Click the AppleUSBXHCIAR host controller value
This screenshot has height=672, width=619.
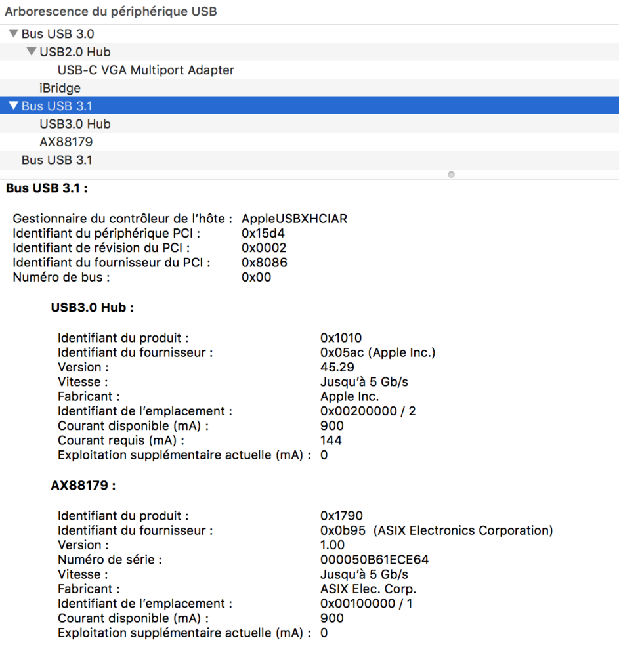pyautogui.click(x=294, y=219)
